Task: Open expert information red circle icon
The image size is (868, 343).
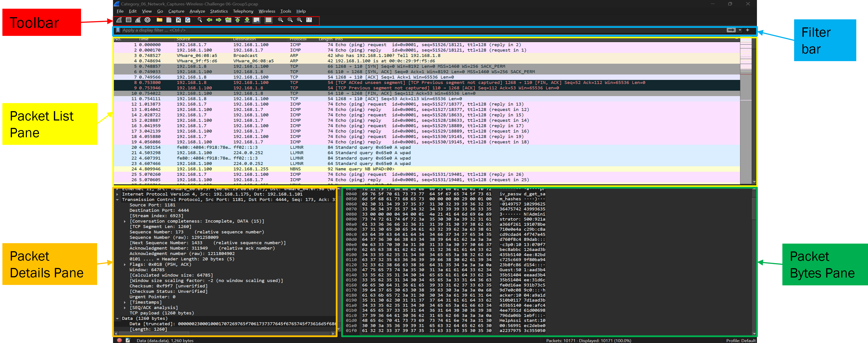Action: [x=119, y=340]
